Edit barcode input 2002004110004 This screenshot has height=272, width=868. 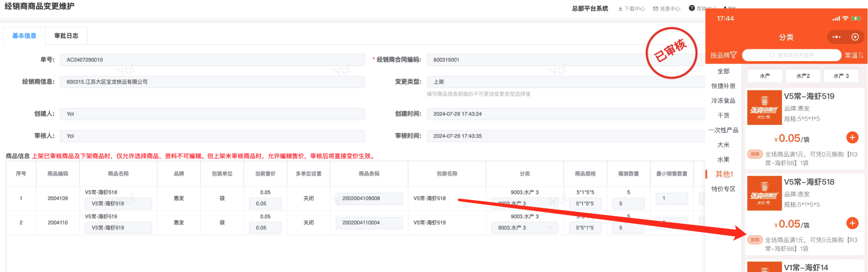click(369, 223)
